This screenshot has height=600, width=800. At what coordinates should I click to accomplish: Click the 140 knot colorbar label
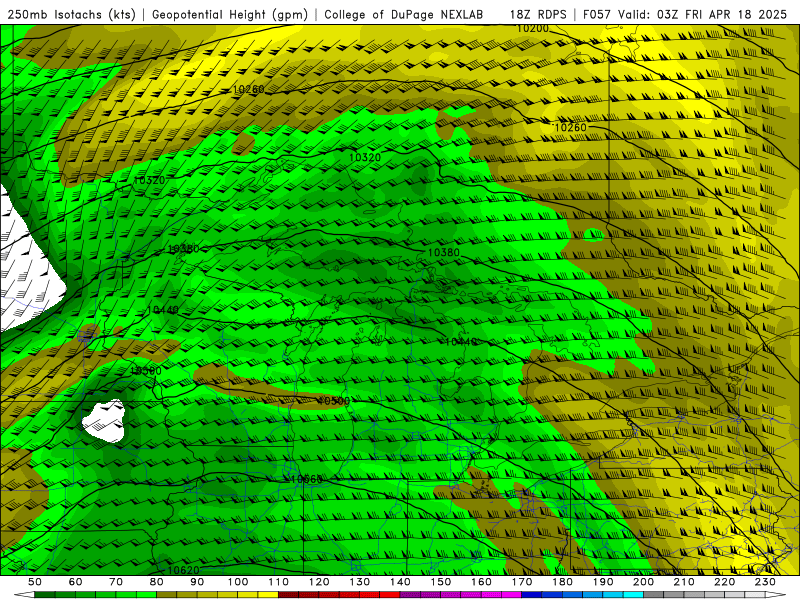tap(400, 582)
